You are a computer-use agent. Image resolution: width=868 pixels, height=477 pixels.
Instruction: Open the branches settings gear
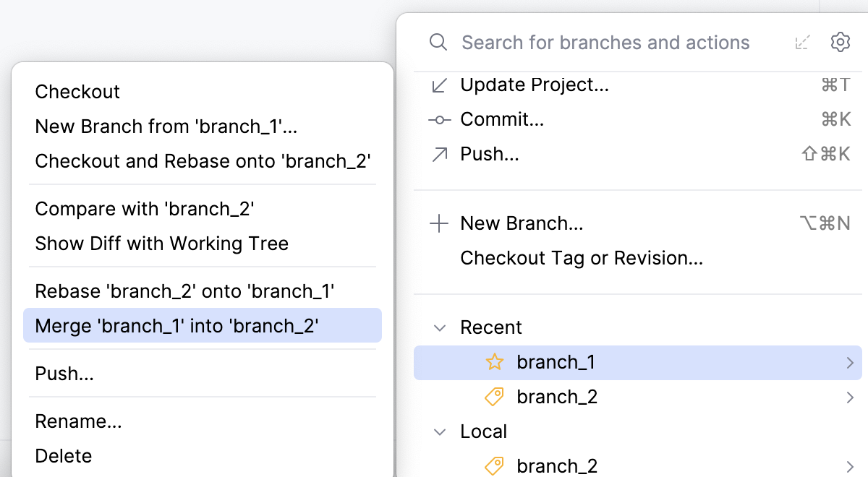pos(840,42)
